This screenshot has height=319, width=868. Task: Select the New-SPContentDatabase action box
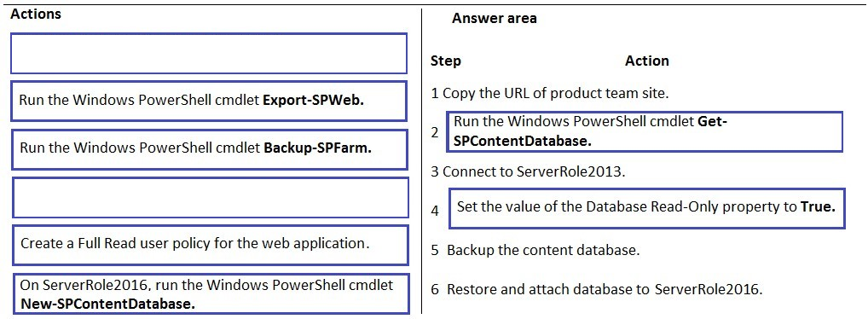click(x=211, y=293)
